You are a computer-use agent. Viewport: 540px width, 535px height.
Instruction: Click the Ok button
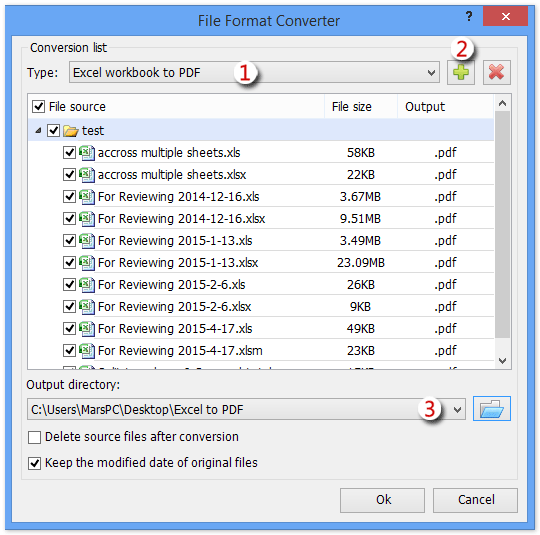click(x=382, y=500)
